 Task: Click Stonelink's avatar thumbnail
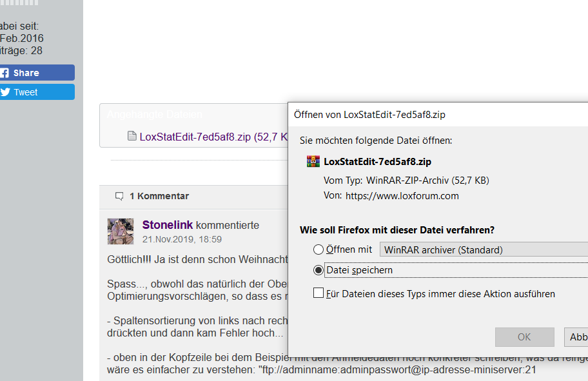(x=121, y=231)
